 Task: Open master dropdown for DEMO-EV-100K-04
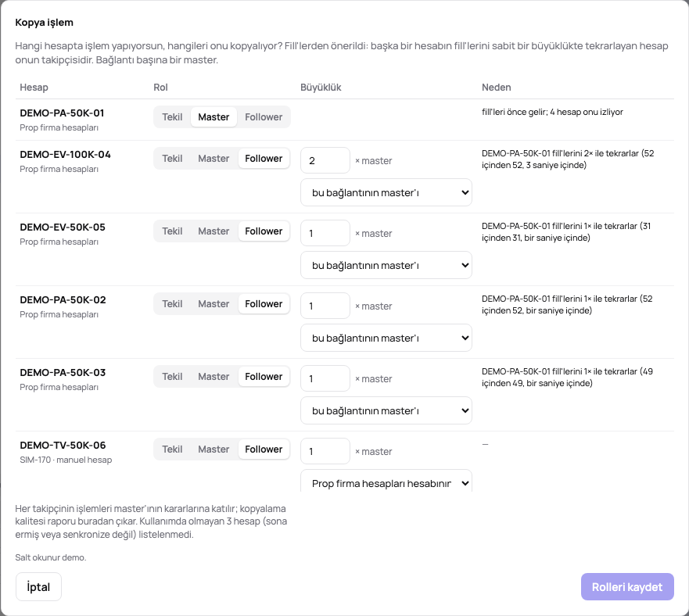tap(386, 192)
